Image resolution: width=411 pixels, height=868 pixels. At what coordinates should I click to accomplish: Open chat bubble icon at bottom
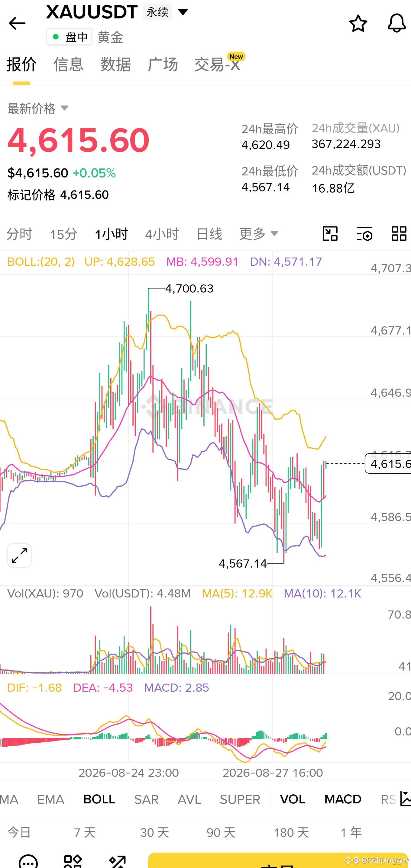28,861
